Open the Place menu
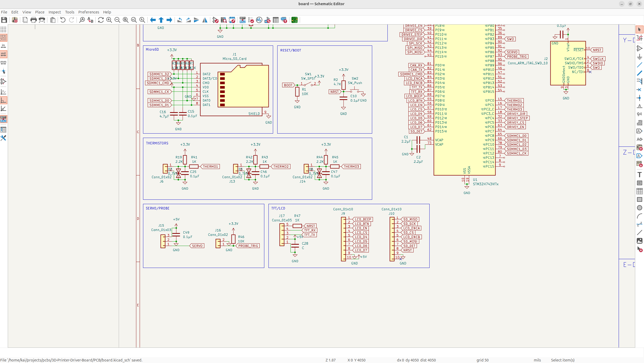The height and width of the screenshot is (363, 644). [x=40, y=12]
